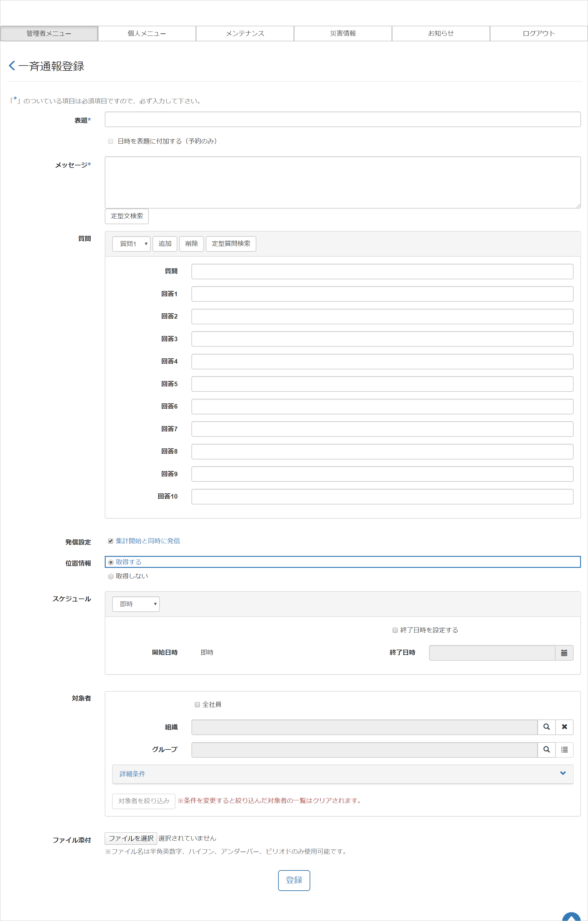Open the 終了日時 calendar picker icon
Viewport: 588px width, 921px height.
point(564,653)
